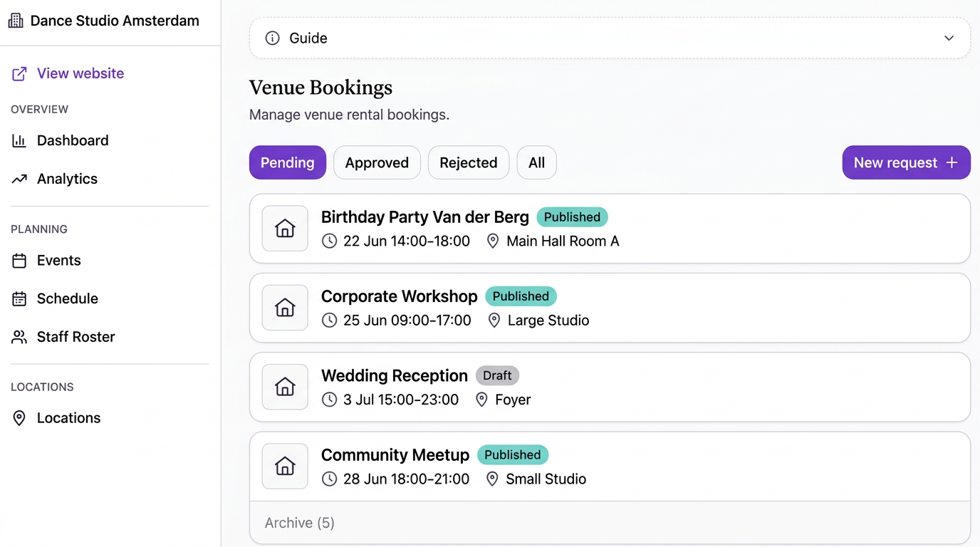This screenshot has height=547, width=980.
Task: Click the house icon for Birthday Party booking
Action: coord(285,229)
